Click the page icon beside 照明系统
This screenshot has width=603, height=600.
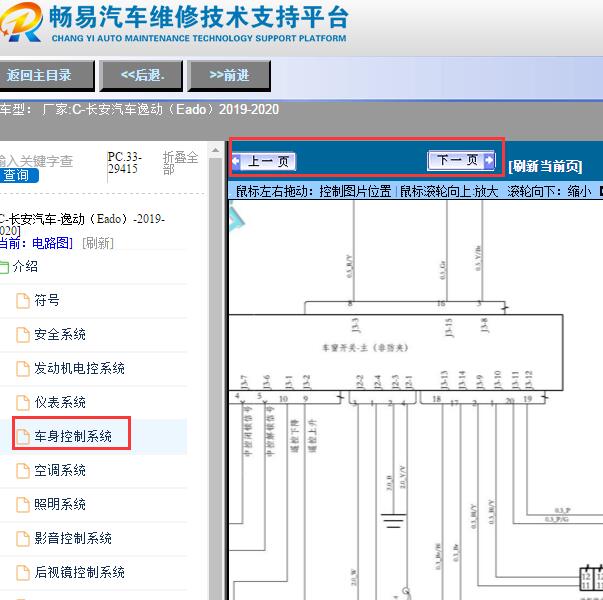[x=23, y=504]
